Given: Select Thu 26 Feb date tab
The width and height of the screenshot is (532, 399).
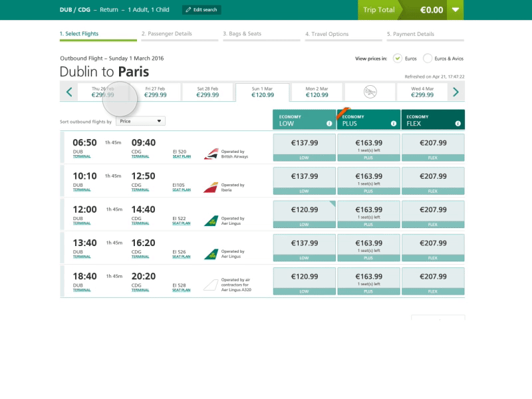Looking at the screenshot, I should point(103,92).
